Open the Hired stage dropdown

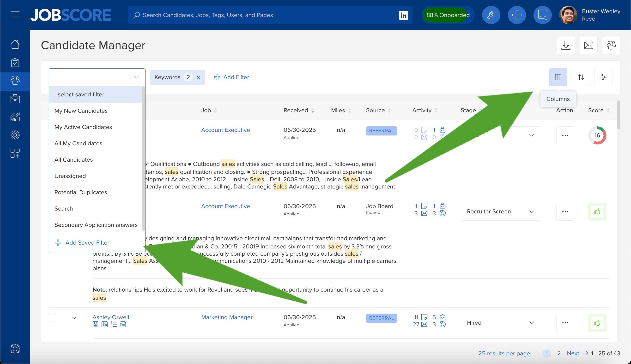point(501,323)
